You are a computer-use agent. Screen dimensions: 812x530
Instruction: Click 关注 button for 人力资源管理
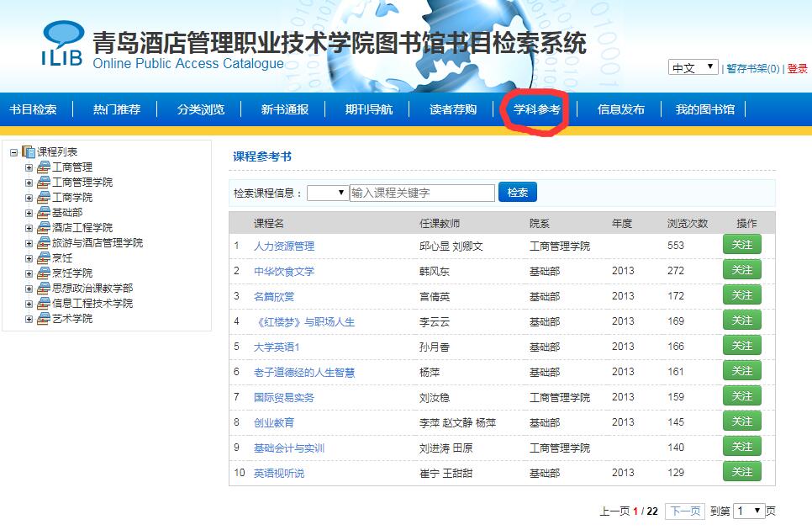click(741, 245)
